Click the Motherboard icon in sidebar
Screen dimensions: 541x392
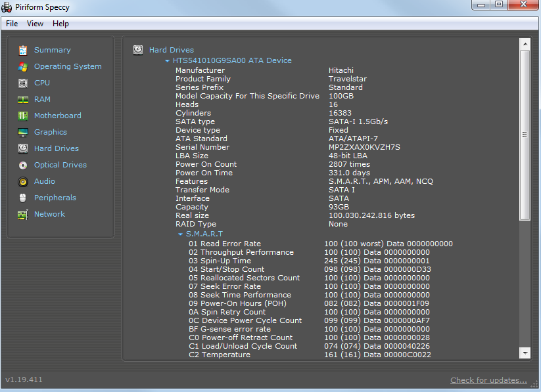pyautogui.click(x=23, y=116)
